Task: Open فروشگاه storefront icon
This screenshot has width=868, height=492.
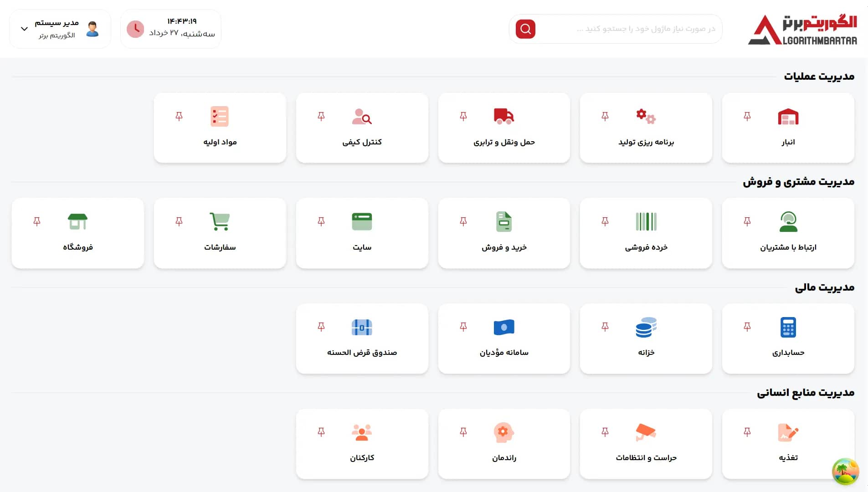Action: tap(77, 222)
